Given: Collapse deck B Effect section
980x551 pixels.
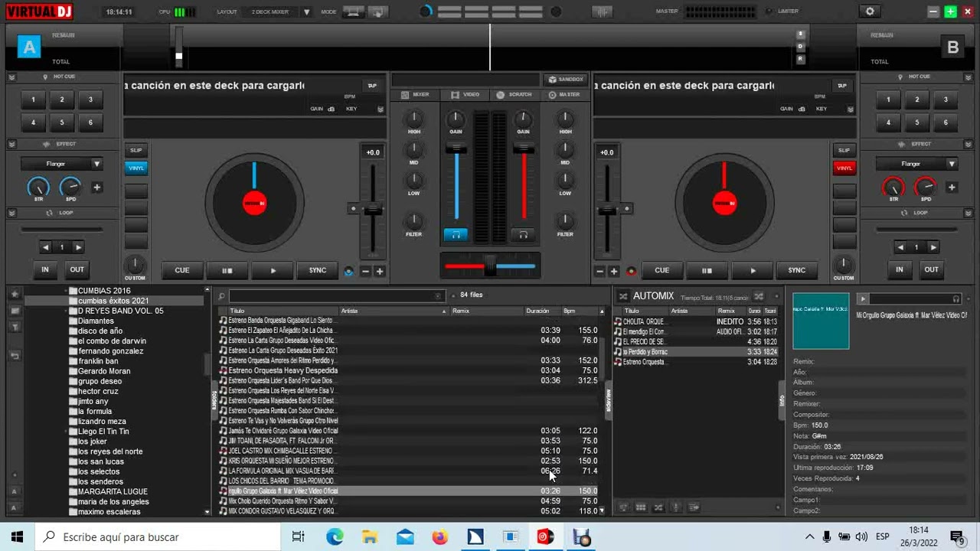Looking at the screenshot, I should tap(969, 144).
